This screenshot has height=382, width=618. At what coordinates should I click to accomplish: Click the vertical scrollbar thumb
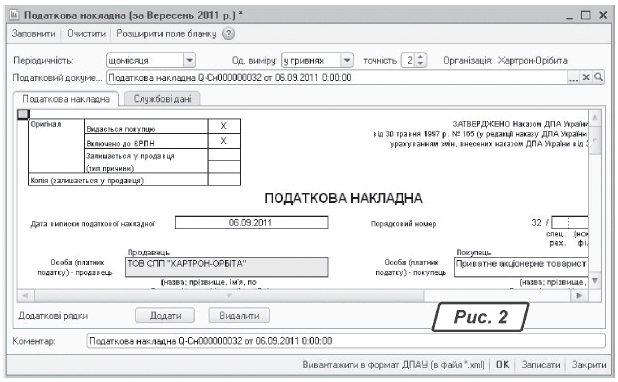(x=595, y=140)
